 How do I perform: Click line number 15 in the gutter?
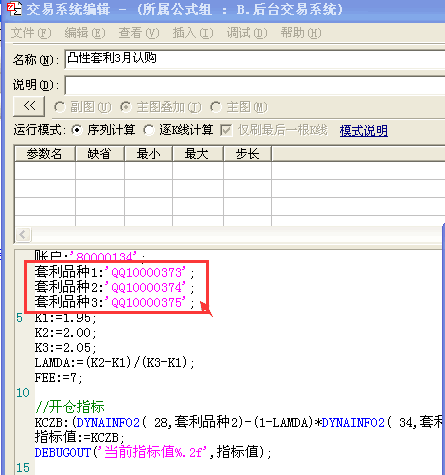click(x=23, y=468)
